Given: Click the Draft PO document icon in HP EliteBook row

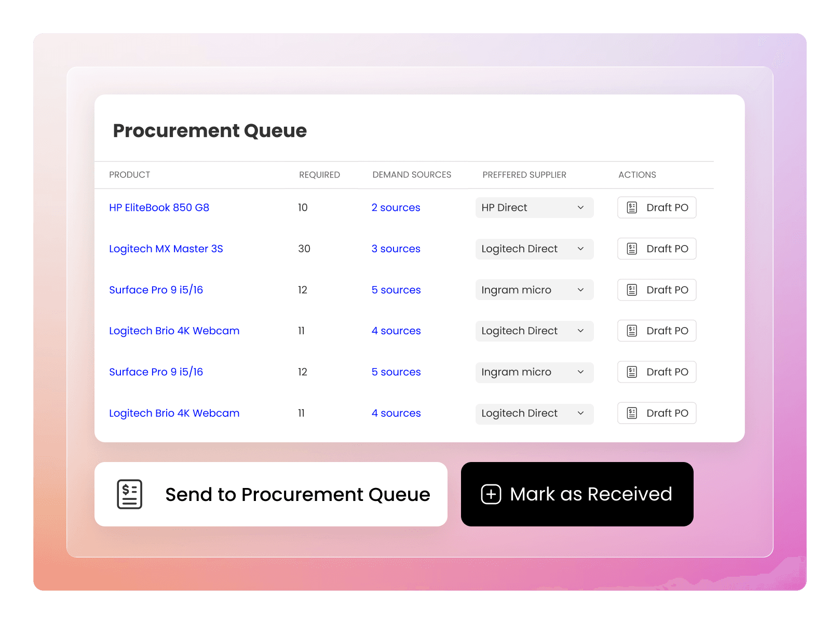Looking at the screenshot, I should click(632, 208).
